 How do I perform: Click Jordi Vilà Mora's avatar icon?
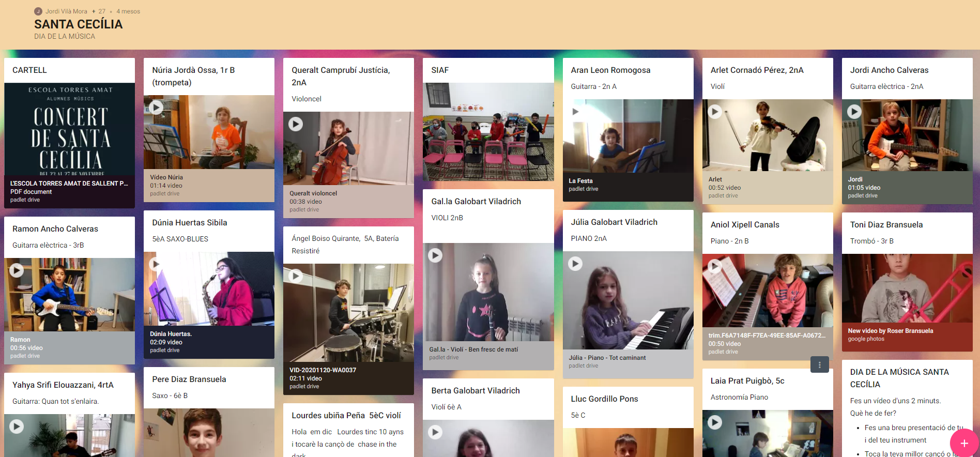38,11
